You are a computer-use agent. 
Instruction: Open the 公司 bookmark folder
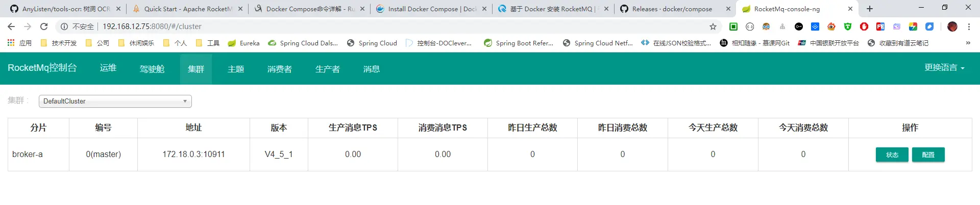97,43
